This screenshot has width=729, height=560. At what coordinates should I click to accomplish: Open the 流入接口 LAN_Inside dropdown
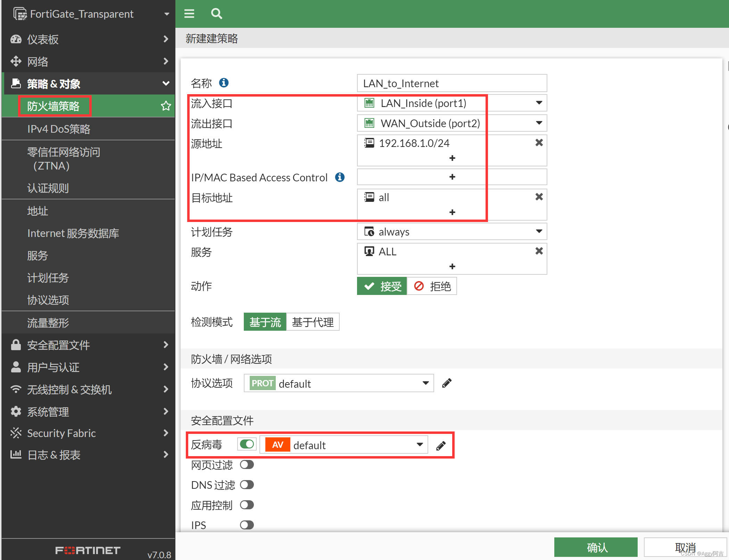click(539, 103)
